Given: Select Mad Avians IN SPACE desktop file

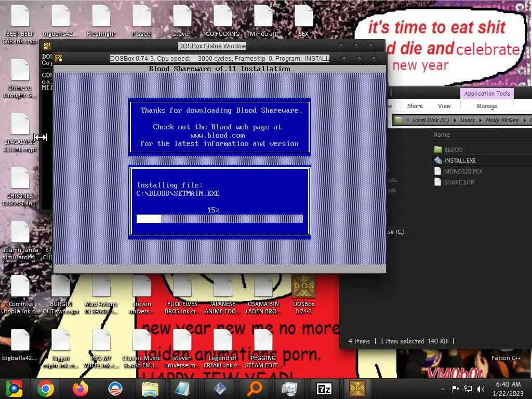Looking at the screenshot, I should (x=101, y=294).
